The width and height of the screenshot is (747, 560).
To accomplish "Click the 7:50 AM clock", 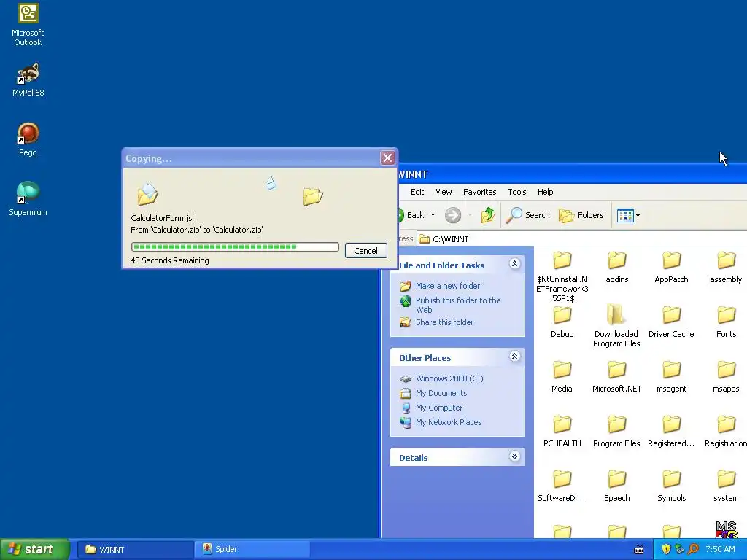I will point(720,550).
